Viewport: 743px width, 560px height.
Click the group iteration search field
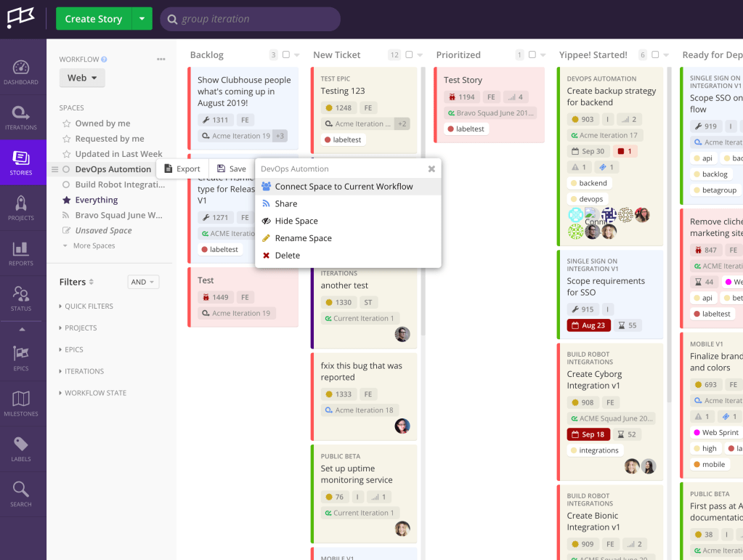point(251,19)
